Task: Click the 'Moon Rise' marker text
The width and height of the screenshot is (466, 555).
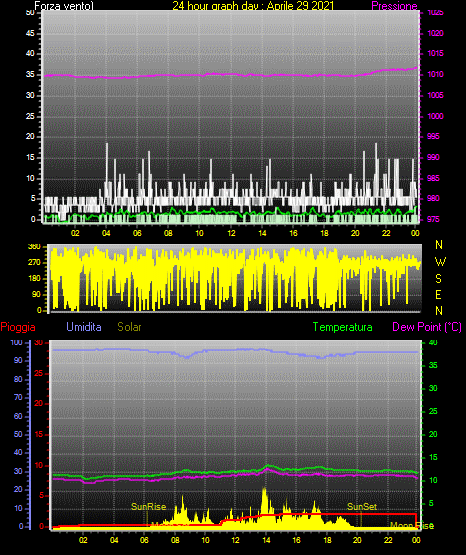Action: click(412, 526)
